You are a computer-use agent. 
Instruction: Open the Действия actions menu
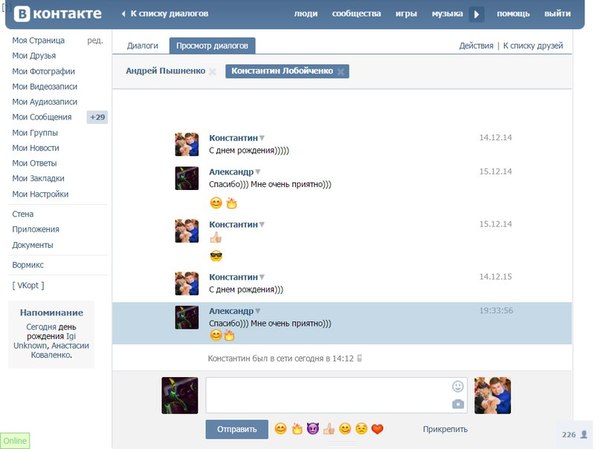pos(475,45)
